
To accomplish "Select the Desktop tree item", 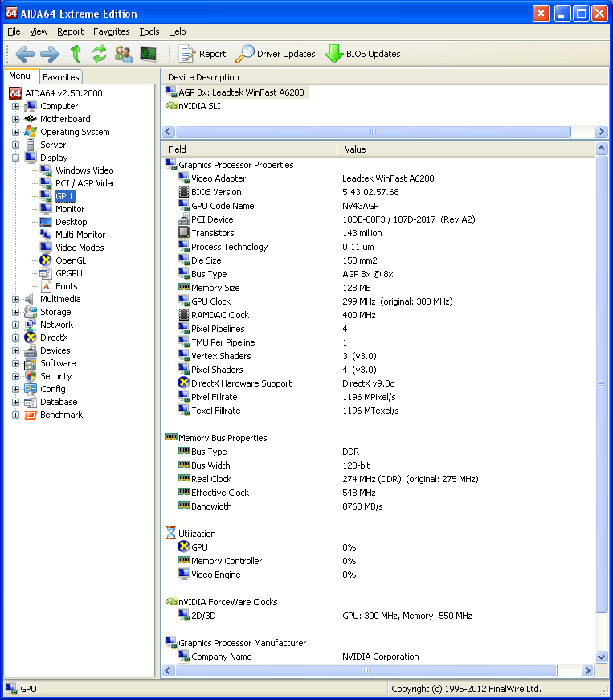I will coord(71,222).
